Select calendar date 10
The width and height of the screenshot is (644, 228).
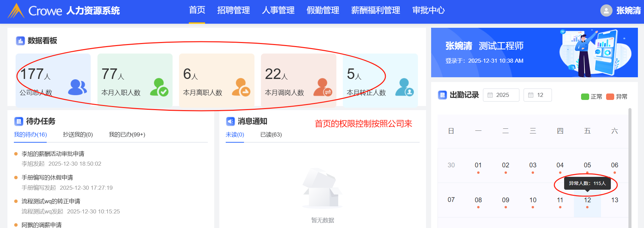[533, 200]
